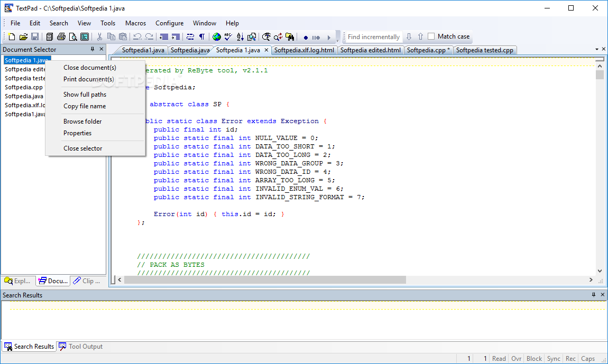
Task: Enable the Match case checkbox
Action: pos(431,36)
